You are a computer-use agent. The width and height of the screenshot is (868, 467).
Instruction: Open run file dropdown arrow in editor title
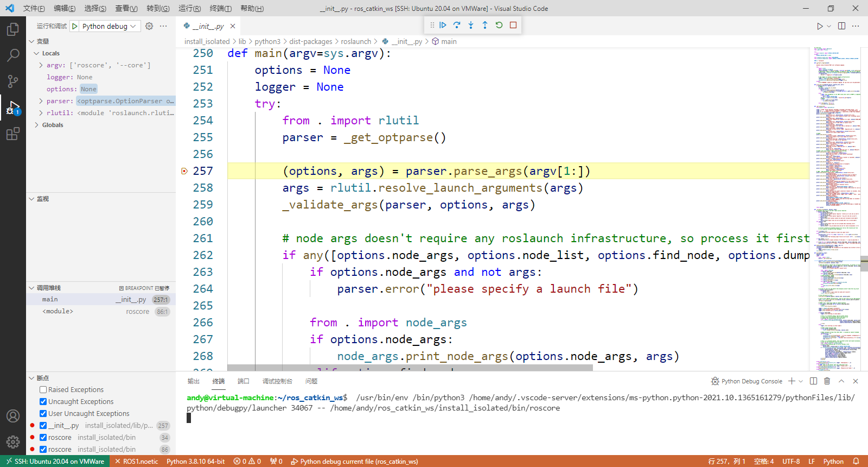pos(829,26)
